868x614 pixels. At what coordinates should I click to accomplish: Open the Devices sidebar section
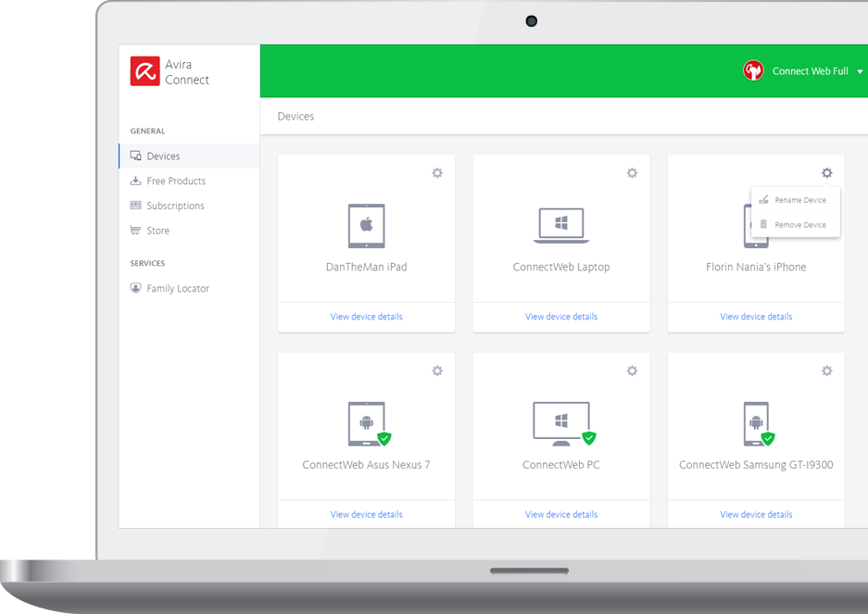189,157
